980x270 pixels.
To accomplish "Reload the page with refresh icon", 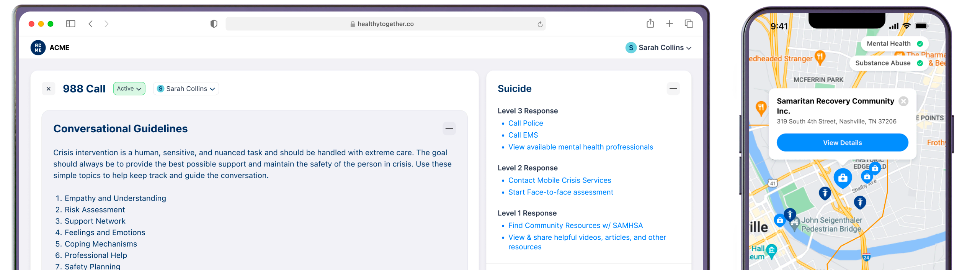I will pyautogui.click(x=540, y=24).
